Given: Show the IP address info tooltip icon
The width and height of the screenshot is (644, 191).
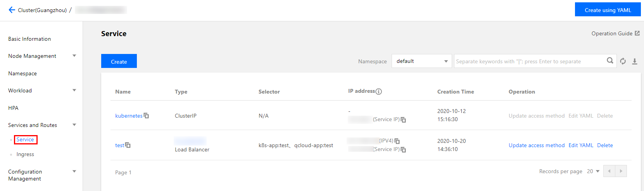Looking at the screenshot, I should pyautogui.click(x=379, y=92).
